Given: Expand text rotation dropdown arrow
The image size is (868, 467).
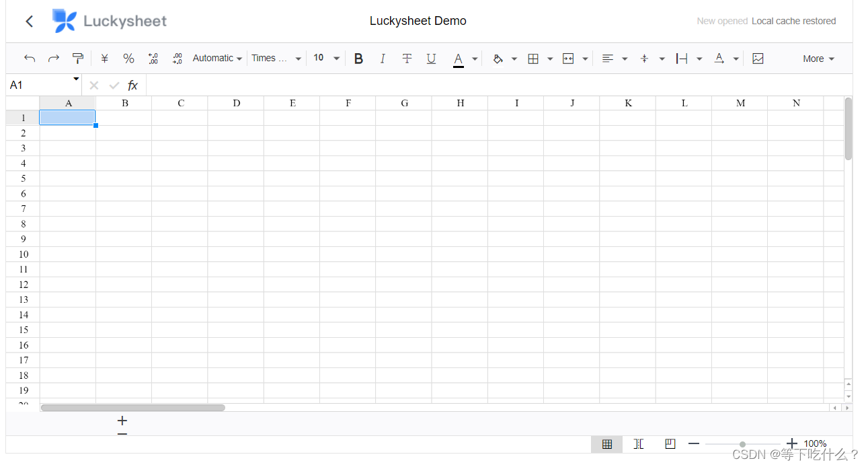Looking at the screenshot, I should [736, 59].
